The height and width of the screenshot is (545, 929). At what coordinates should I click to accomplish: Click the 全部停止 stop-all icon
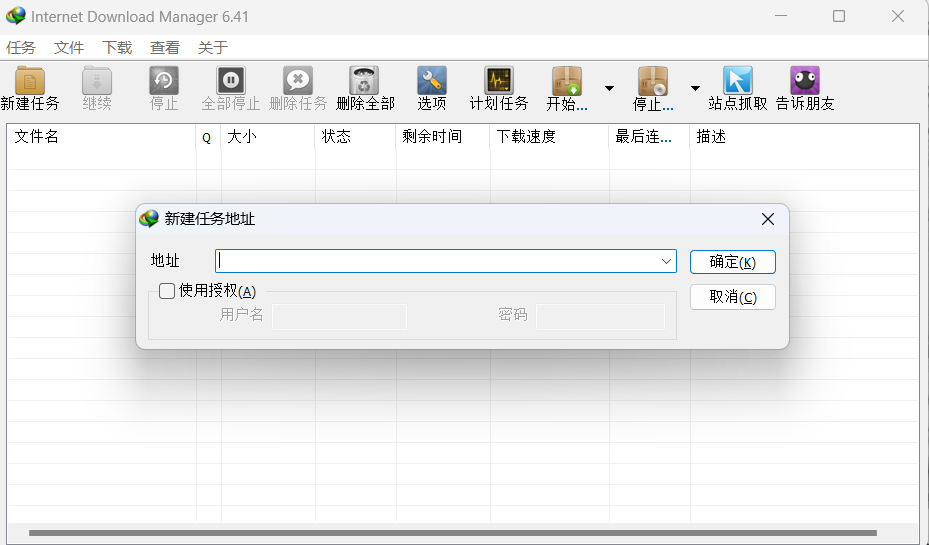(231, 81)
